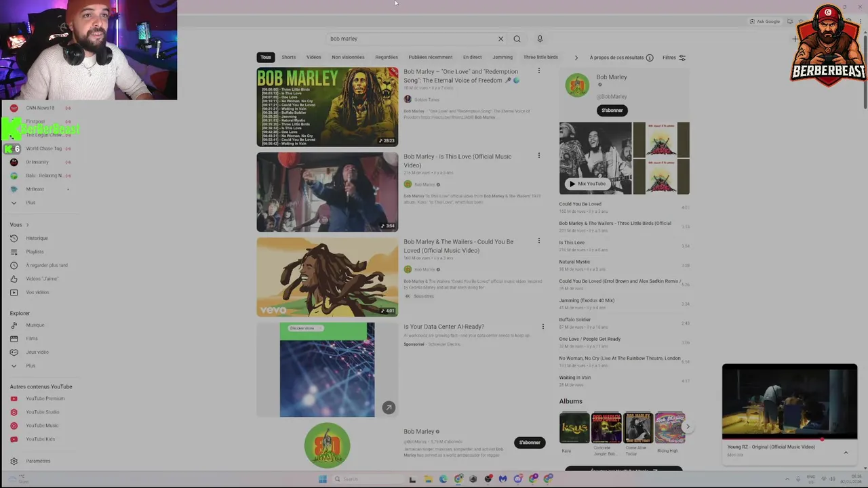Open YouTube Music link
868x488 pixels.
pyautogui.click(x=42, y=426)
